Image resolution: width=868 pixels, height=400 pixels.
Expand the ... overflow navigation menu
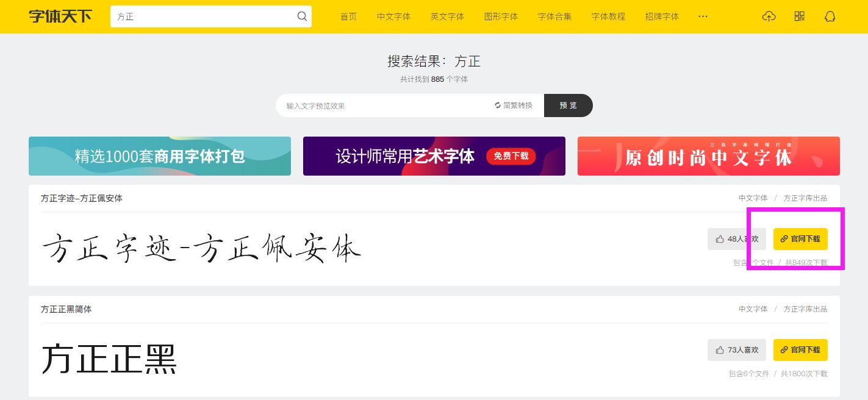pos(703,16)
